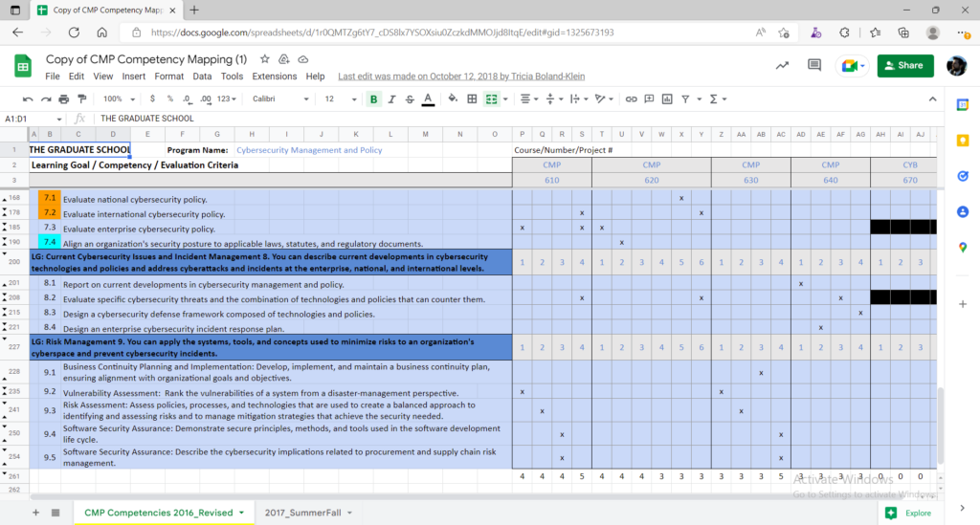Image resolution: width=980 pixels, height=525 pixels.
Task: Star this spreadsheet document
Action: [265, 59]
